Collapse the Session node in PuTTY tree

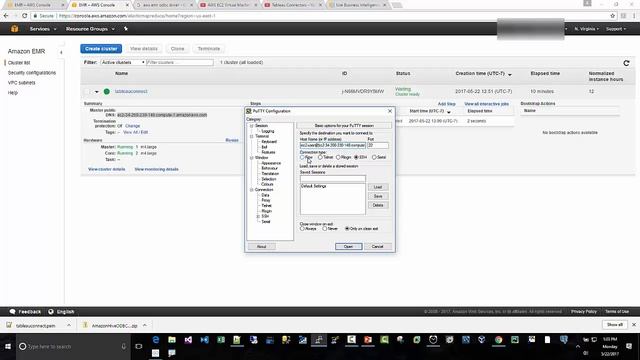pos(251,126)
